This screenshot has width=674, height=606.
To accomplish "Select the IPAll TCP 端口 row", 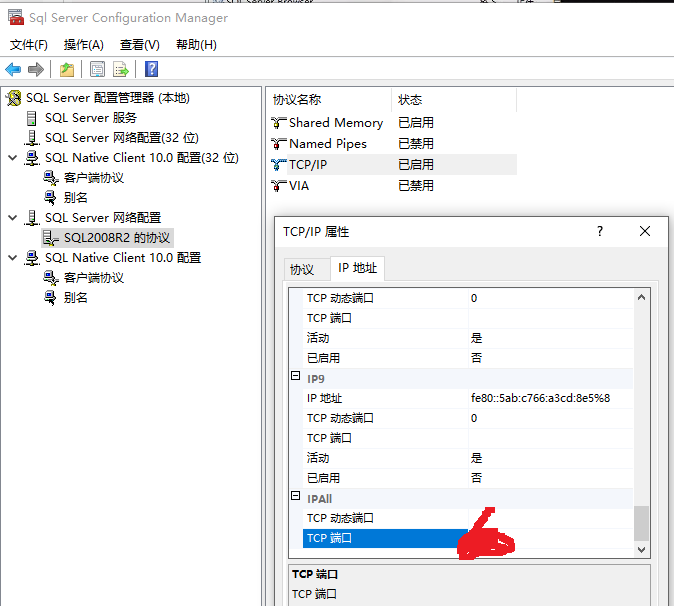I will 467,538.
